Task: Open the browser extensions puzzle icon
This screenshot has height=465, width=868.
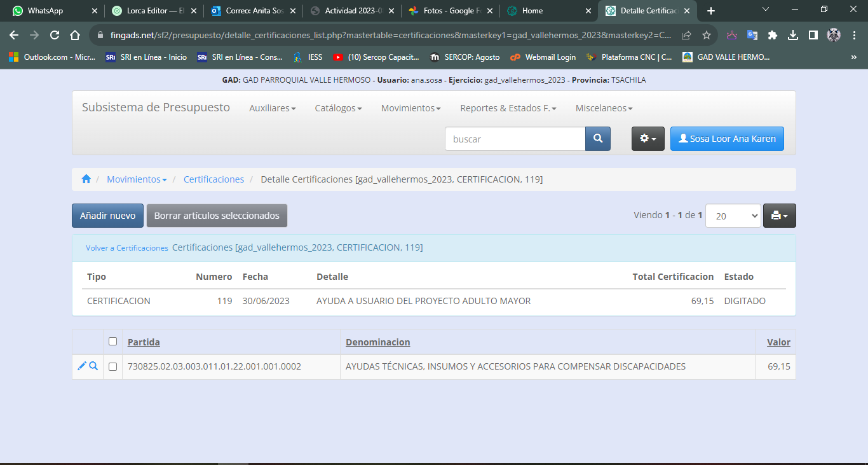Action: (x=773, y=36)
